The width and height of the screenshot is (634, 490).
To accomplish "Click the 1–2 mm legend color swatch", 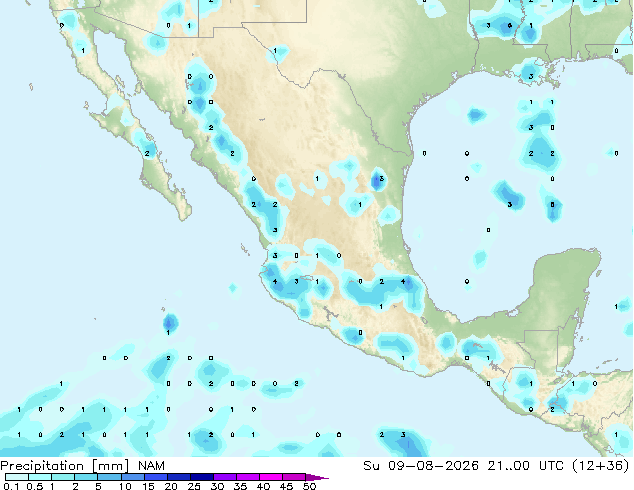I will pyautogui.click(x=63, y=477).
